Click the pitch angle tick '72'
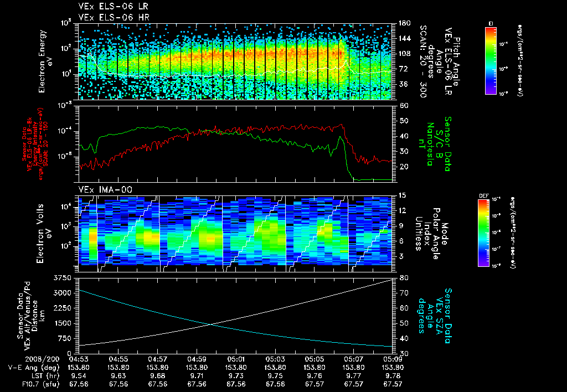The height and width of the screenshot is (392, 567). point(403,69)
